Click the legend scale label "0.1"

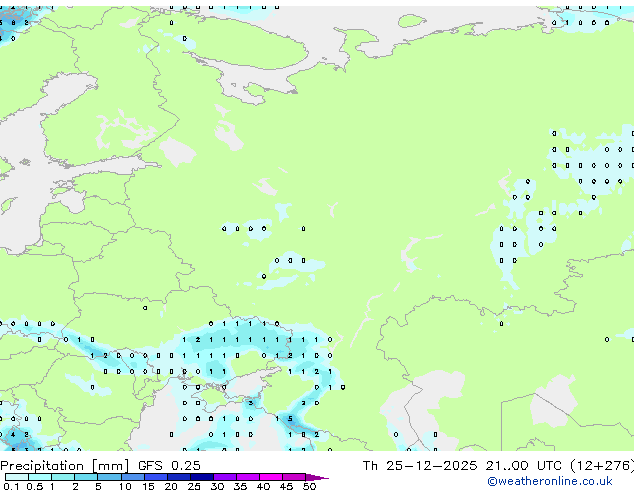(x=12, y=486)
